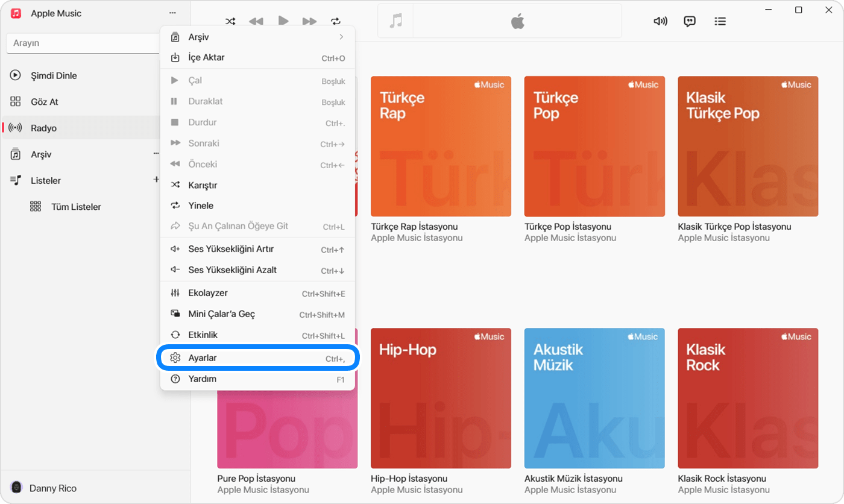
Task: Click the gear icon beside Ayarlar
Action: click(175, 358)
